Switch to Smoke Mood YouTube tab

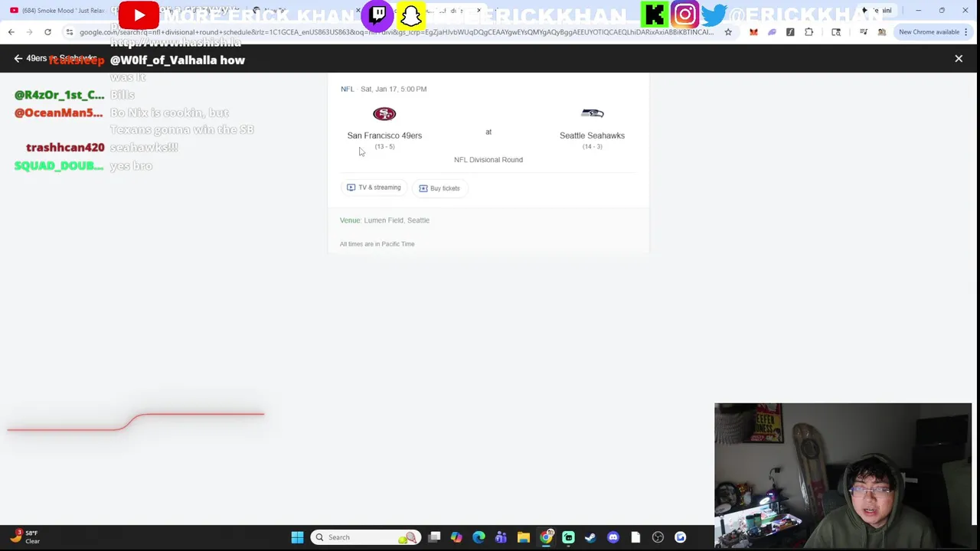61,11
